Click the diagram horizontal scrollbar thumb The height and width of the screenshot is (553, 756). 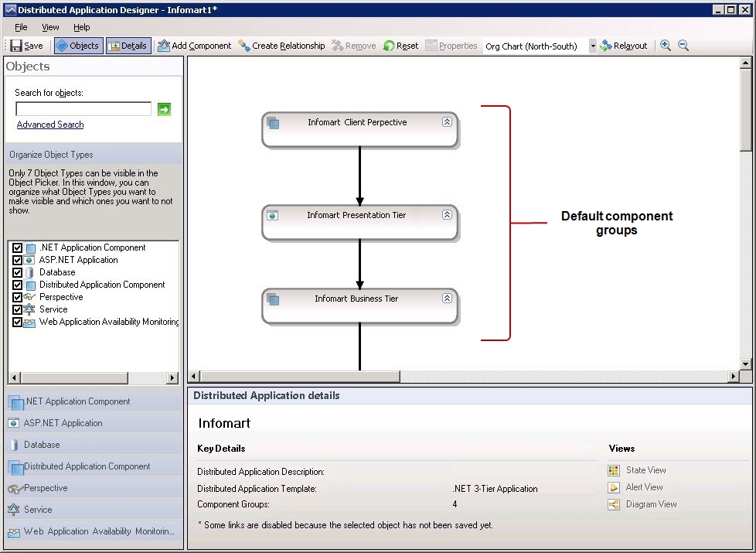tap(300, 376)
